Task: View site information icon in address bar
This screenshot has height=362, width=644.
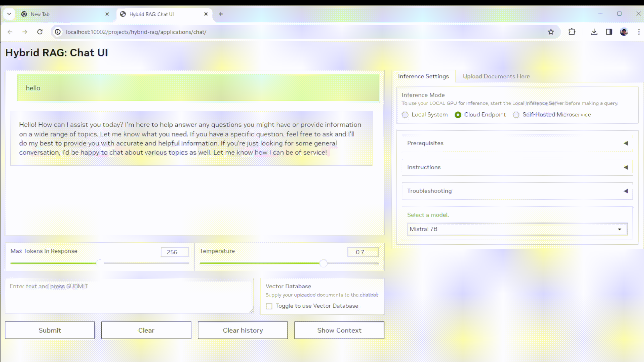Action: pos(58,32)
